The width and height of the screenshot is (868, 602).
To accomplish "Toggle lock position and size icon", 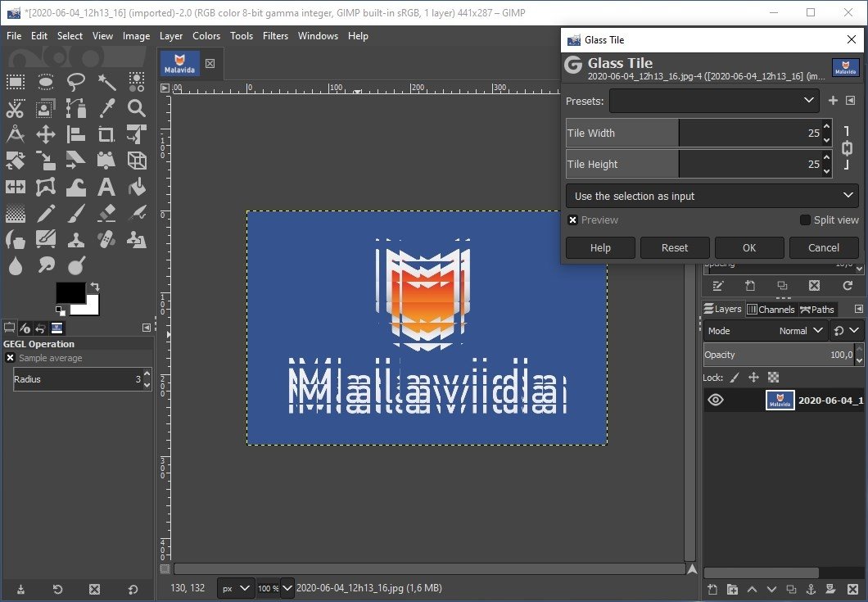I will (x=753, y=378).
